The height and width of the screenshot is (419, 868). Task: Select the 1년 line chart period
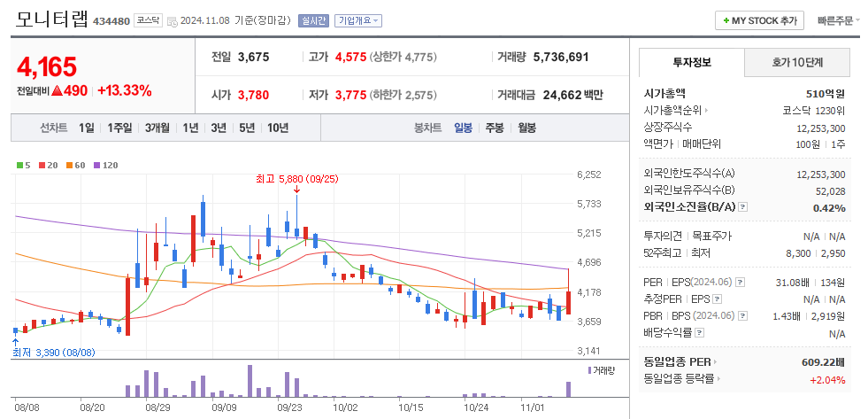[190, 128]
